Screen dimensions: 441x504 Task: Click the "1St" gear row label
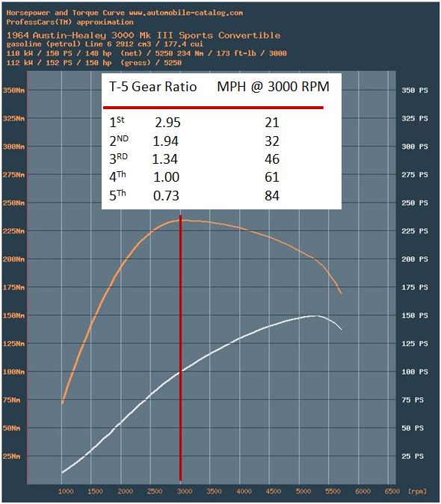(117, 122)
